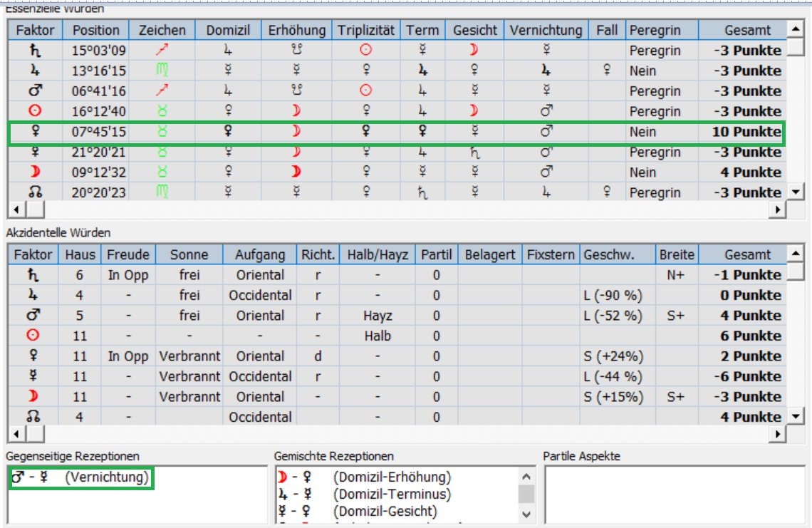Select the highlighted Venus row with 10 Punkte
Viewport: 812px width, 528px height.
(395, 133)
